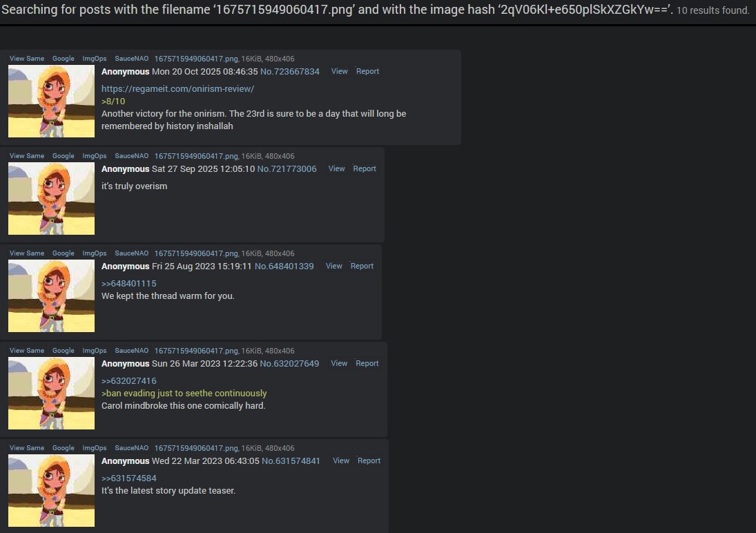View post No.721773006 in thread

pos(336,169)
